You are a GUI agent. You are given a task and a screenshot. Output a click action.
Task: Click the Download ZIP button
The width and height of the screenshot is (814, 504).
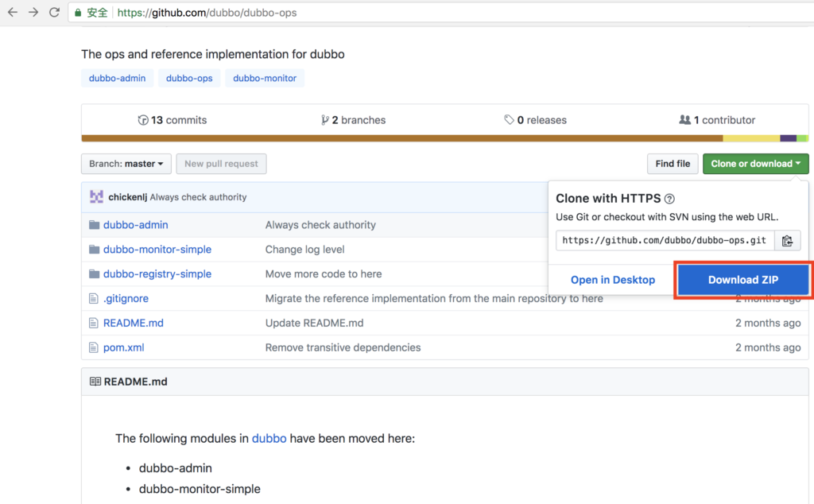[743, 280]
